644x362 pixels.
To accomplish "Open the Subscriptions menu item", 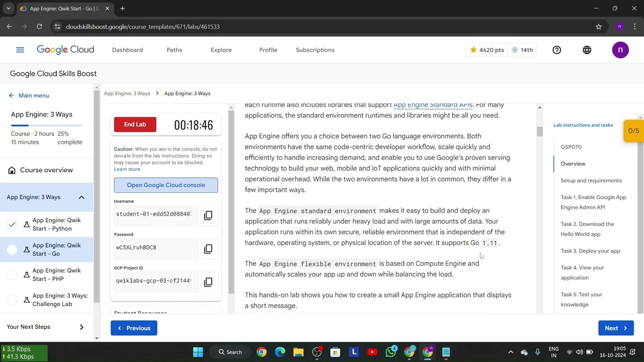I will pyautogui.click(x=315, y=50).
